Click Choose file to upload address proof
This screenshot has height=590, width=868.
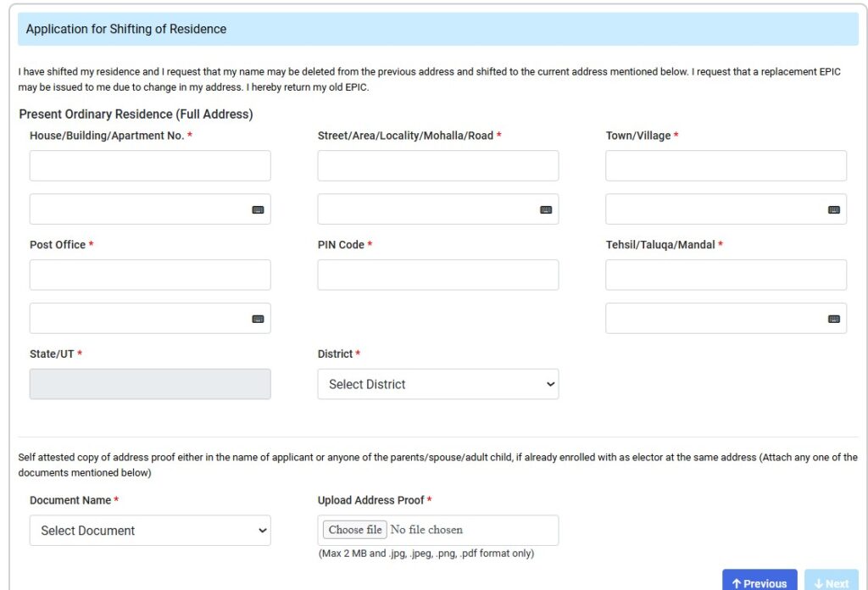point(353,529)
